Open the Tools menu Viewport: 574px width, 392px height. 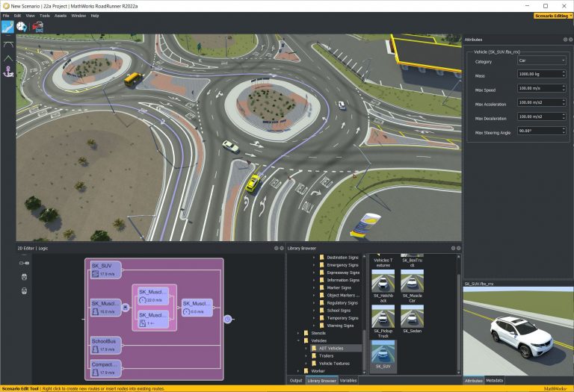pos(44,15)
